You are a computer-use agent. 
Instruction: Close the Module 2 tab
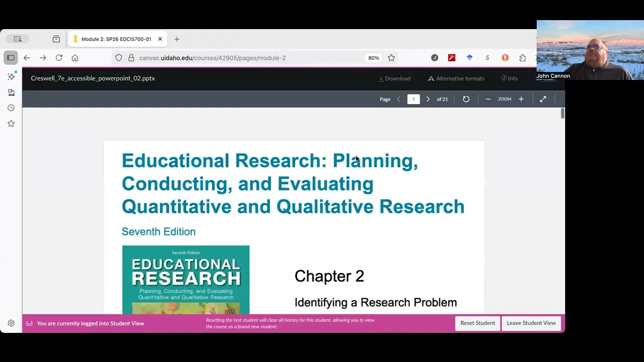pyautogui.click(x=160, y=39)
